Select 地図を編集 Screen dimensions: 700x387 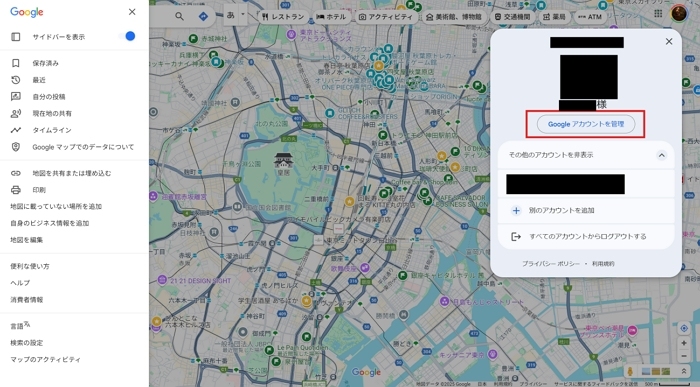[27, 240]
